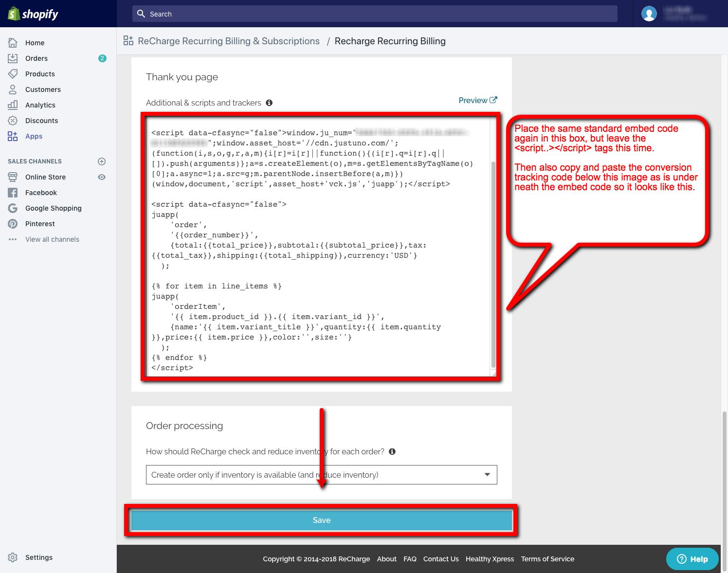Click the scripts info tooltip icon
The image size is (728, 573).
[269, 103]
